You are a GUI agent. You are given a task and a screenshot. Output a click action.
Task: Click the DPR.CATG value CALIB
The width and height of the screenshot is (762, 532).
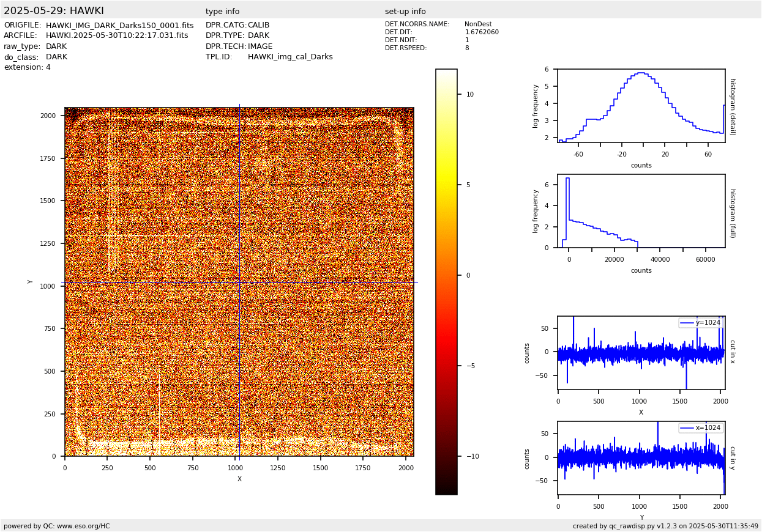coord(258,26)
